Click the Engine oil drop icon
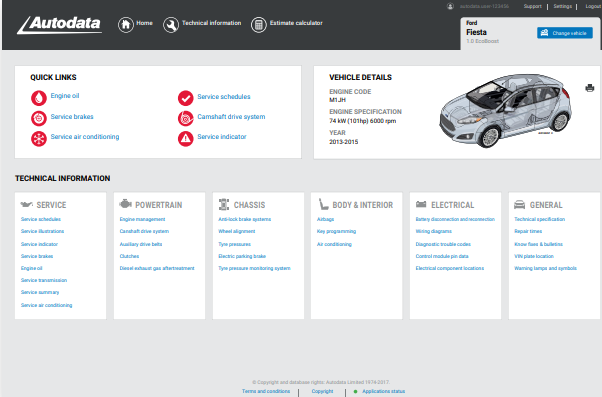The image size is (602, 397). pos(39,98)
